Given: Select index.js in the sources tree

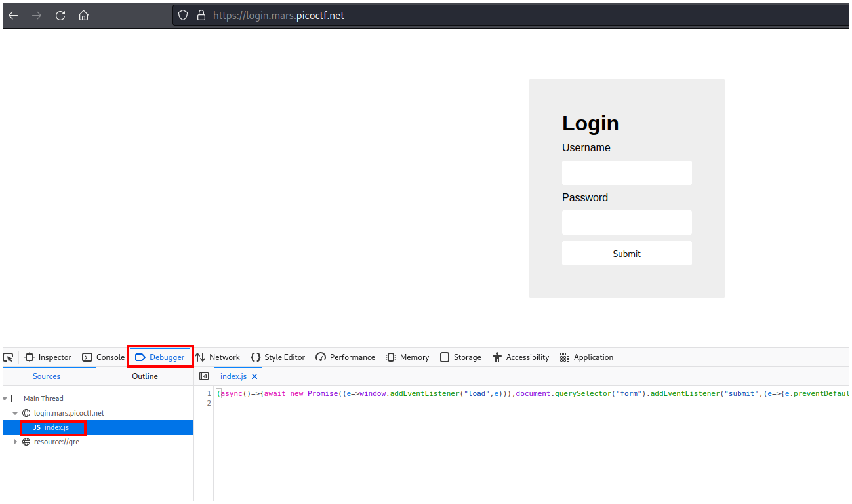Looking at the screenshot, I should 56,427.
